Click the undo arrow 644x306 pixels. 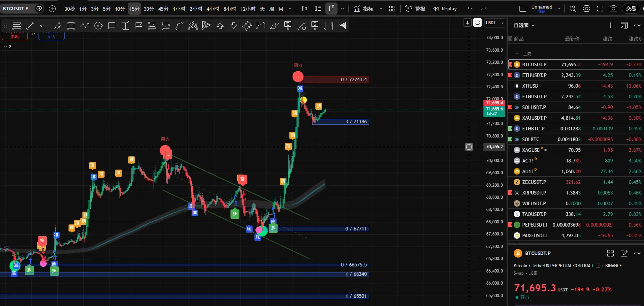470,9
